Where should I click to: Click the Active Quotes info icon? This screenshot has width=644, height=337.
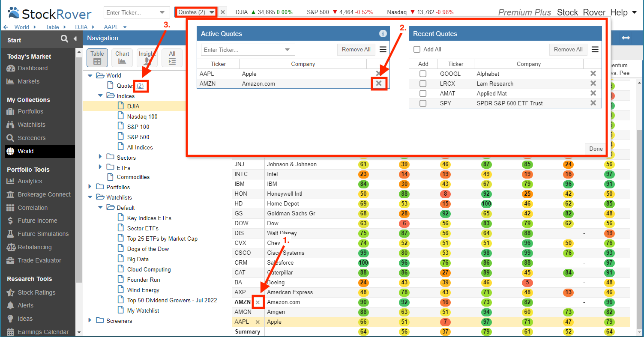tap(383, 33)
